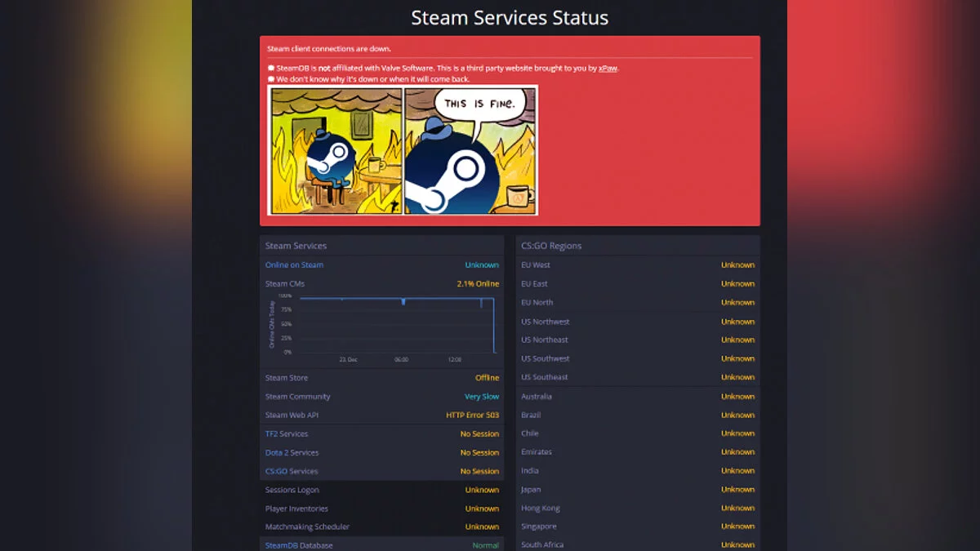The height and width of the screenshot is (551, 980).
Task: Open the SteamDB Database link
Action: click(x=299, y=545)
